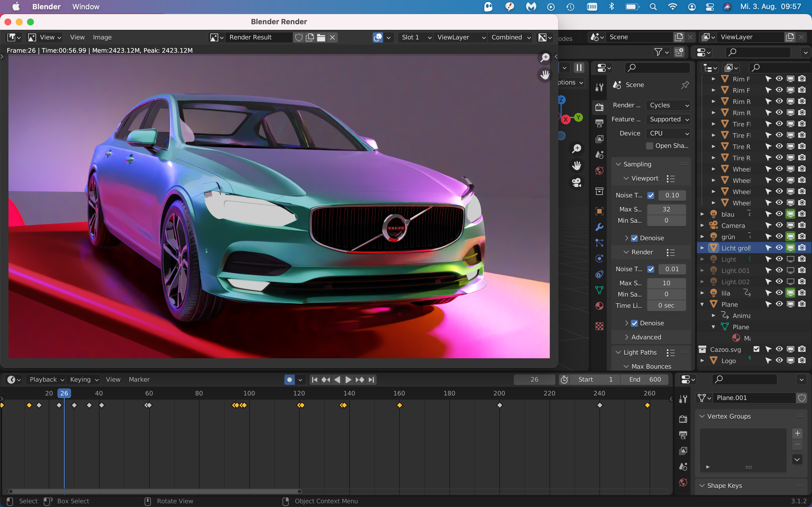The width and height of the screenshot is (812, 507).
Task: Click keyframe diamond at frame 160
Action: coord(399,405)
